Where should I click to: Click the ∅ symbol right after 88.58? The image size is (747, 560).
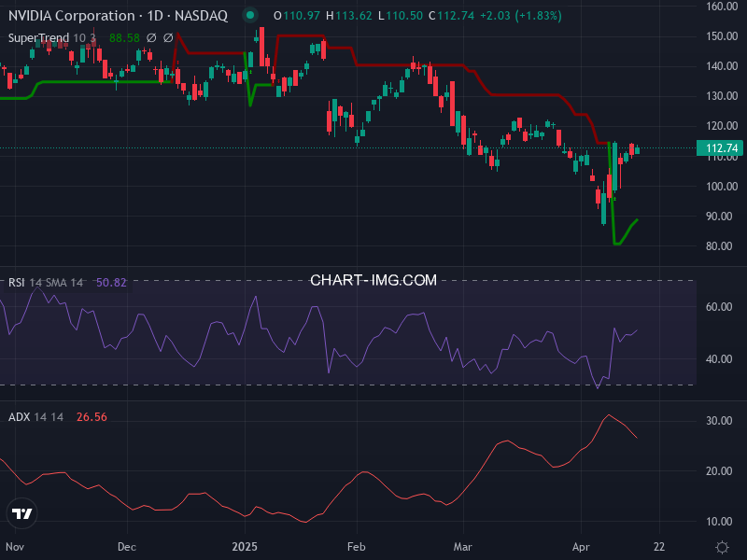click(151, 37)
